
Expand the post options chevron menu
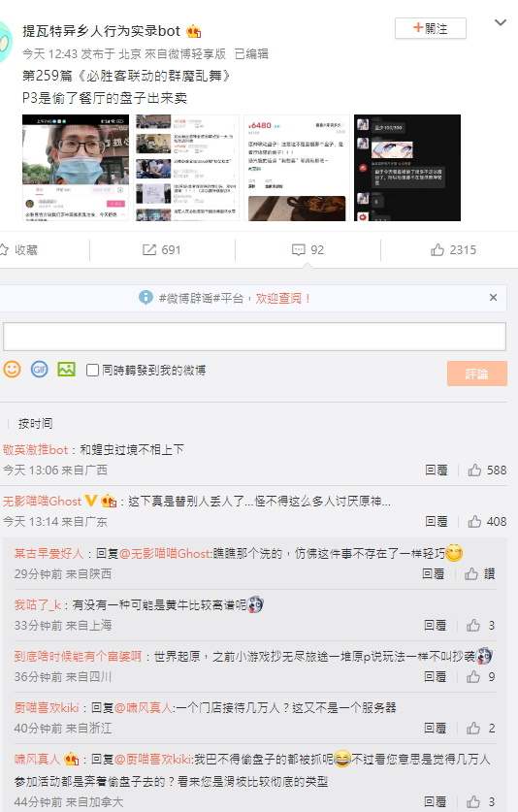point(500,22)
